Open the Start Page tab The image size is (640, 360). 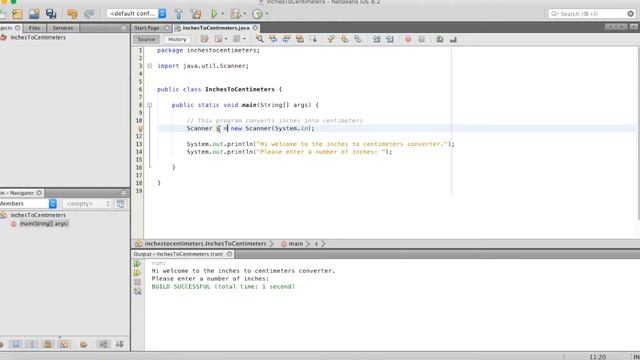(x=147, y=28)
